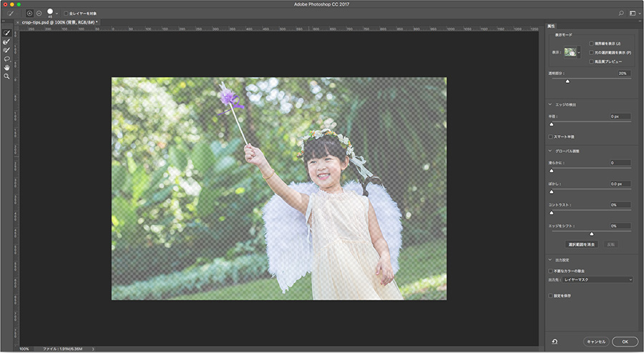The image size is (644, 353).
Task: Enable 設定を保存 checkbox
Action: point(550,296)
